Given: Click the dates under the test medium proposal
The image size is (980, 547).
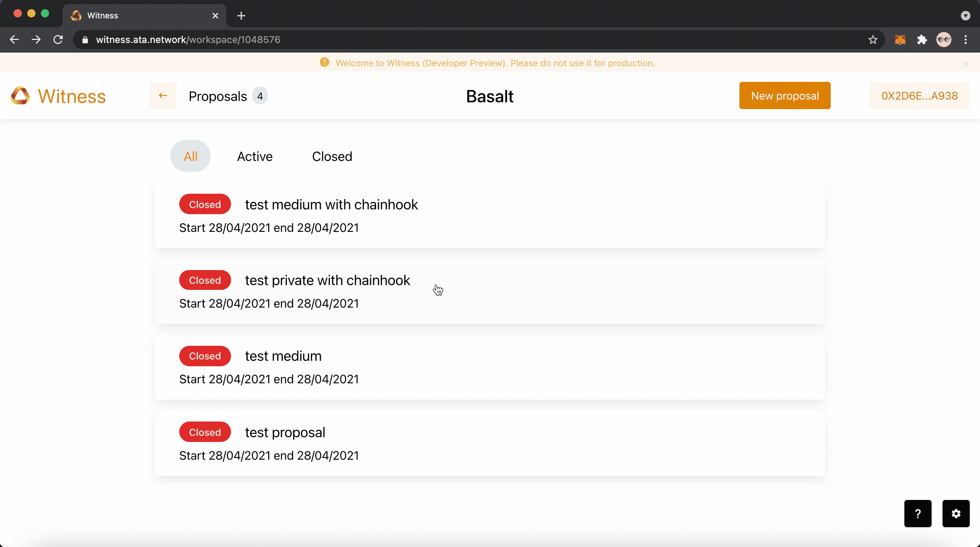Looking at the screenshot, I should tap(269, 379).
